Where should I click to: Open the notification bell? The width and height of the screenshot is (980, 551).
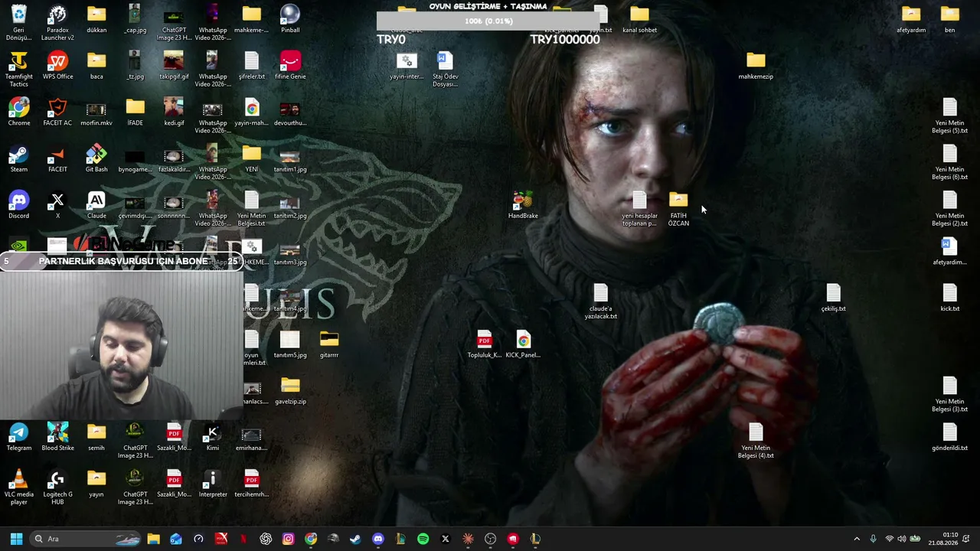point(966,539)
